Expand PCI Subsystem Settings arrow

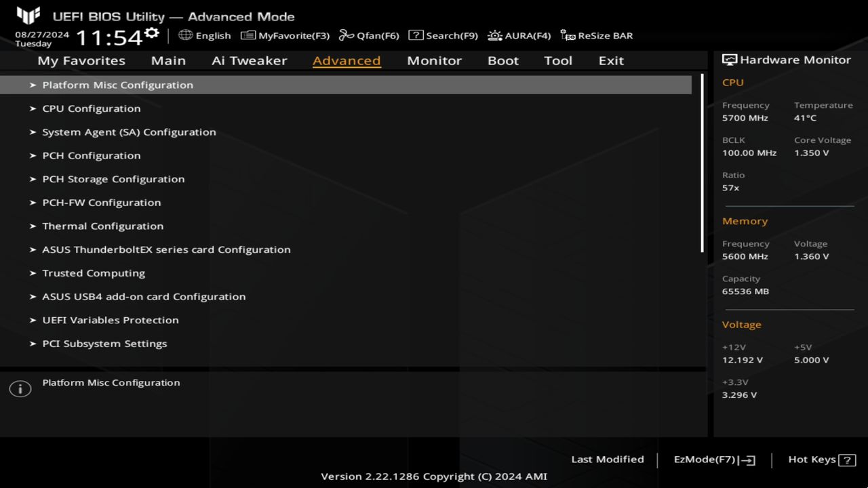[x=33, y=344]
